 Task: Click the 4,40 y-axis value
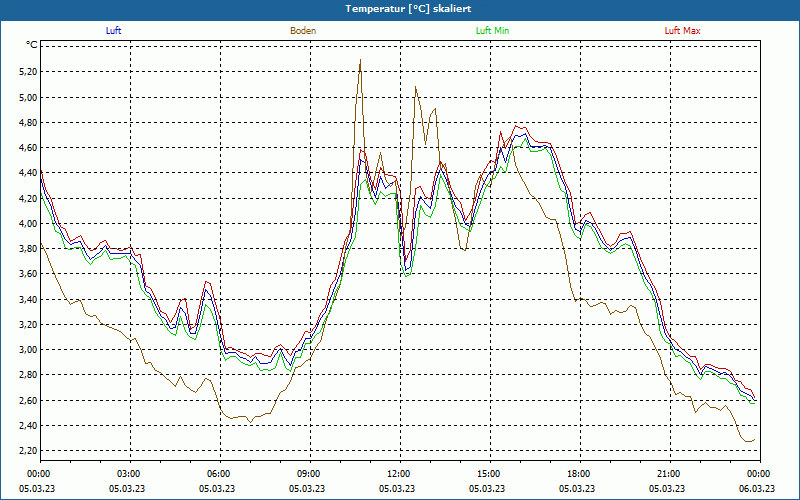29,173
